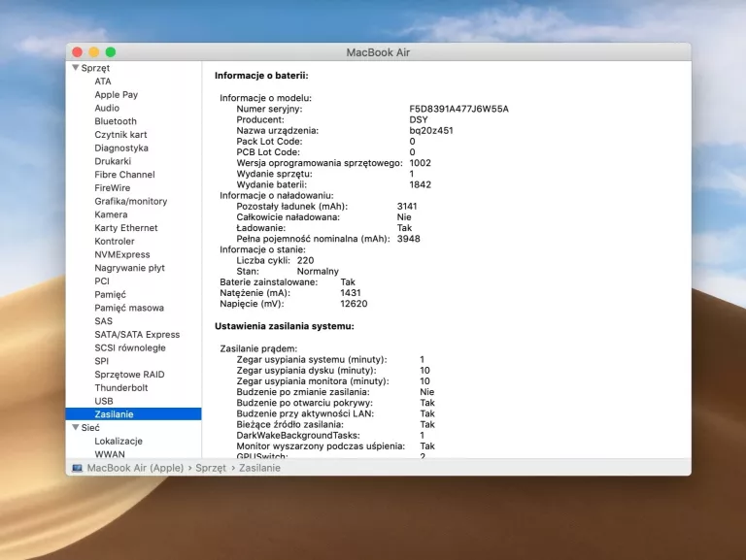The image size is (746, 560).
Task: Click the Sieć category label
Action: coord(90,427)
